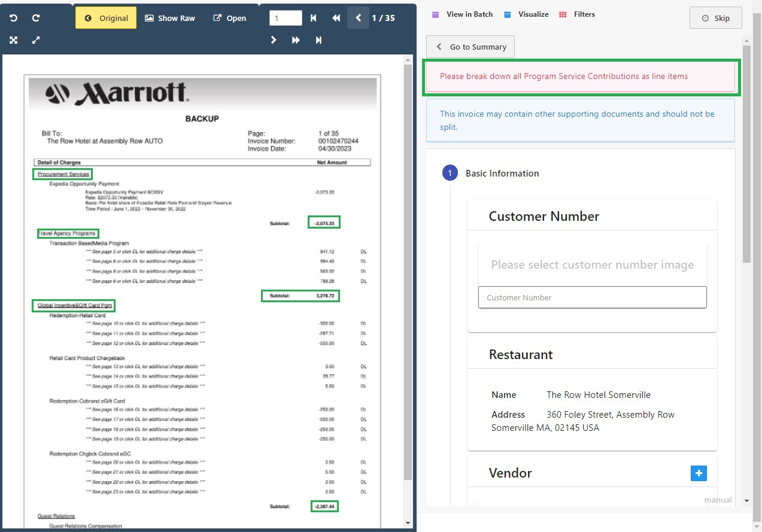762x532 pixels.
Task: Open document in new window
Action: [230, 18]
